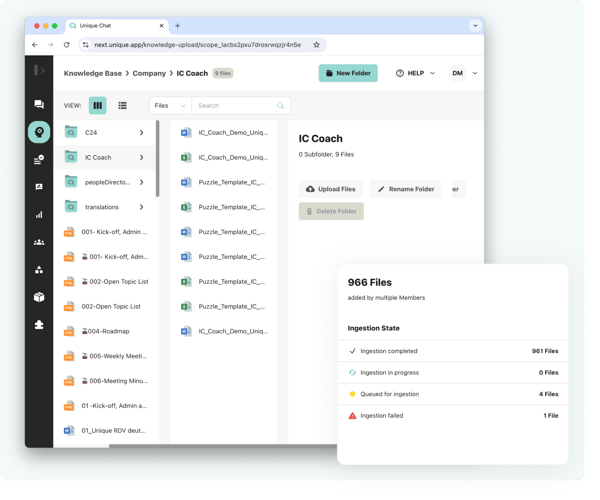600x500 pixels.
Task: Click the Upload Files button
Action: pyautogui.click(x=331, y=188)
